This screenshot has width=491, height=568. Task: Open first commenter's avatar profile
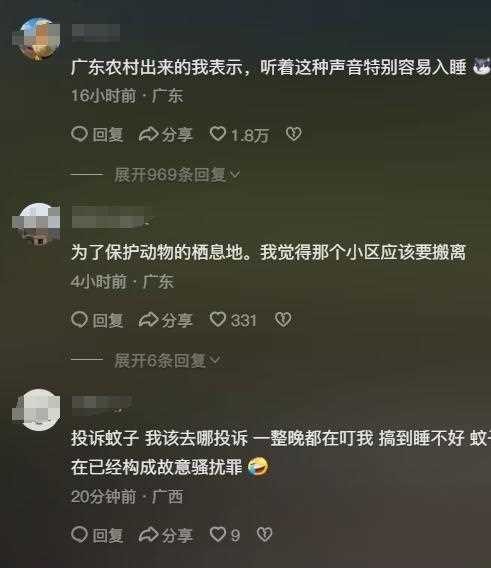pos(38,38)
